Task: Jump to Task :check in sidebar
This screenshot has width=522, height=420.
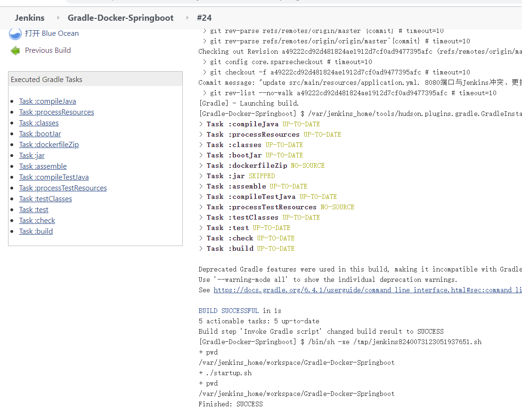Action: (x=37, y=221)
